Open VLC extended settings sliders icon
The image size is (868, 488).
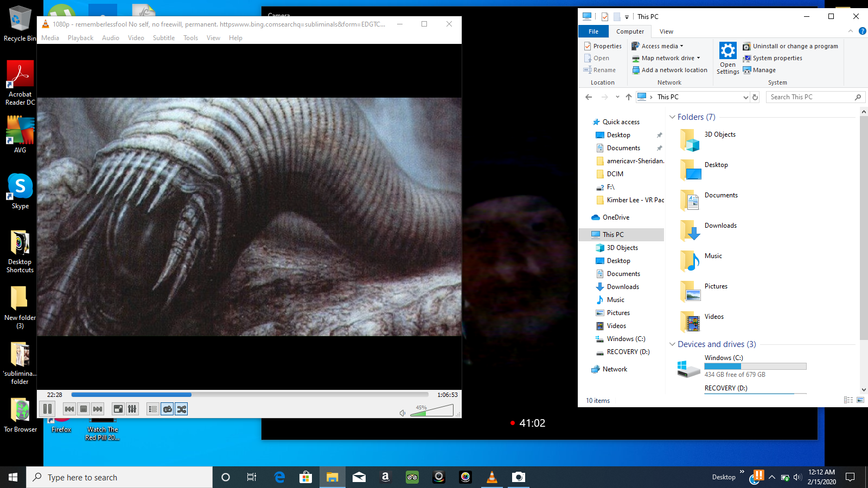click(x=132, y=409)
